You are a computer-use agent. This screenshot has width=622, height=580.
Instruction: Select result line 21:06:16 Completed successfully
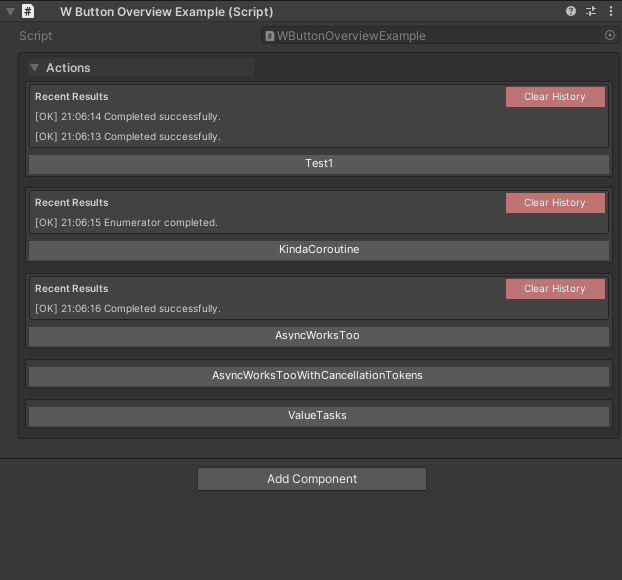[x=128, y=309]
